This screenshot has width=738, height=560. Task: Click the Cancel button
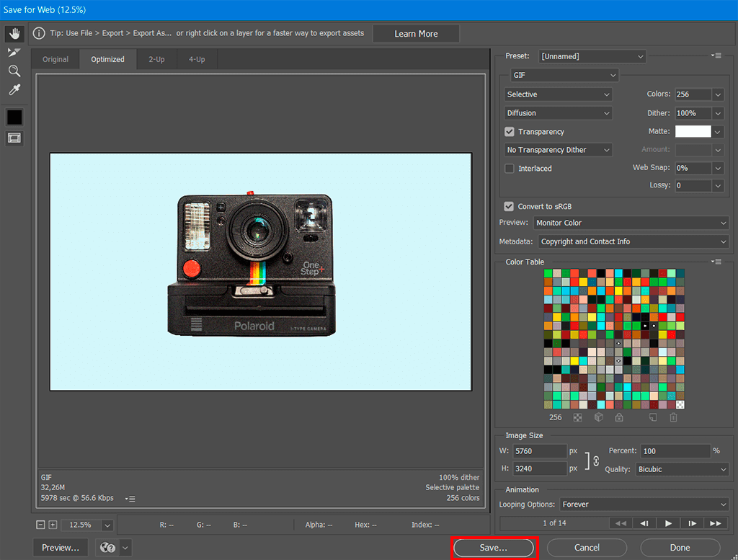(587, 548)
